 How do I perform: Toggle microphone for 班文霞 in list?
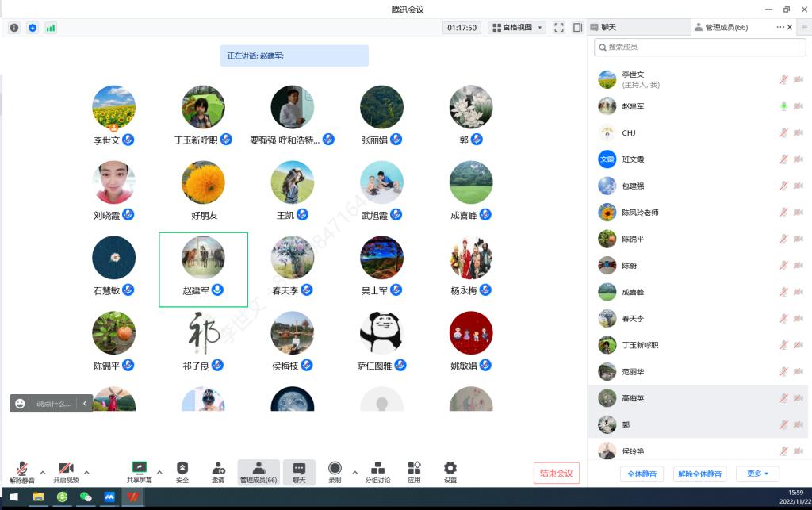(784, 159)
